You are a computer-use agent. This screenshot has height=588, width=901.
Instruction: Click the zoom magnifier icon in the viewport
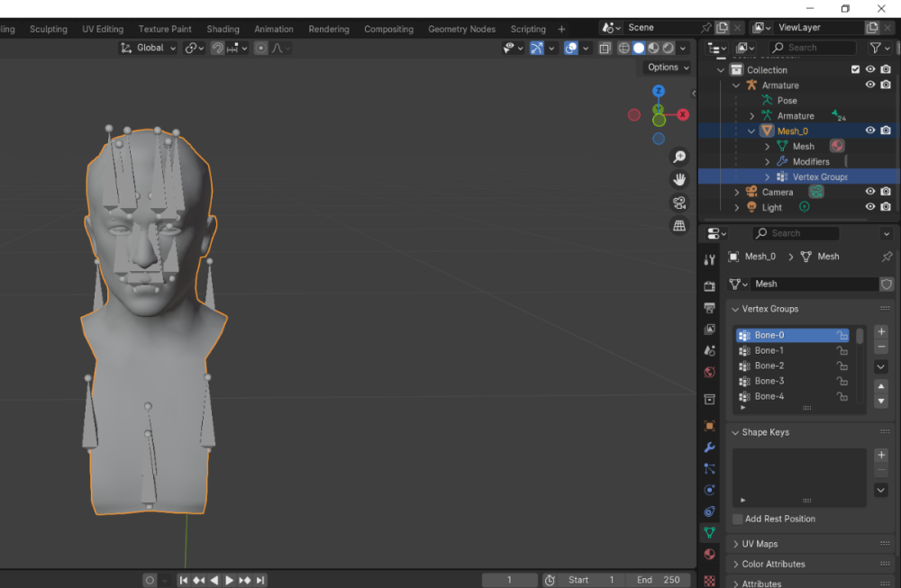pos(679,157)
